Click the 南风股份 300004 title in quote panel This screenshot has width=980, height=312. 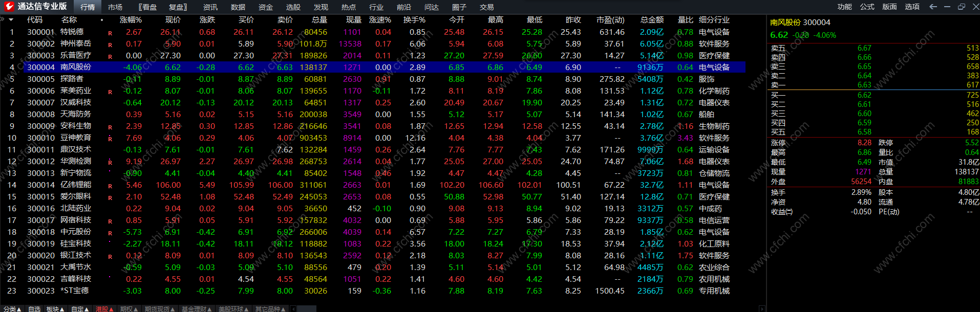800,23
